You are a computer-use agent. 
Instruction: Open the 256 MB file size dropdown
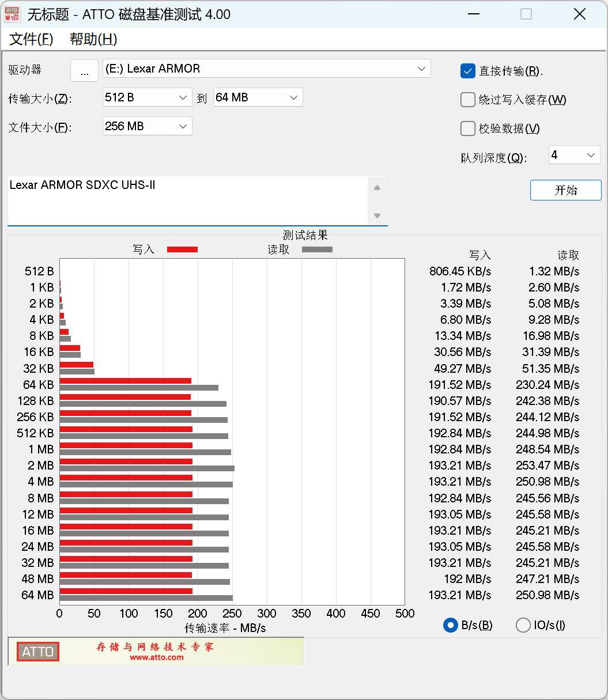(147, 126)
